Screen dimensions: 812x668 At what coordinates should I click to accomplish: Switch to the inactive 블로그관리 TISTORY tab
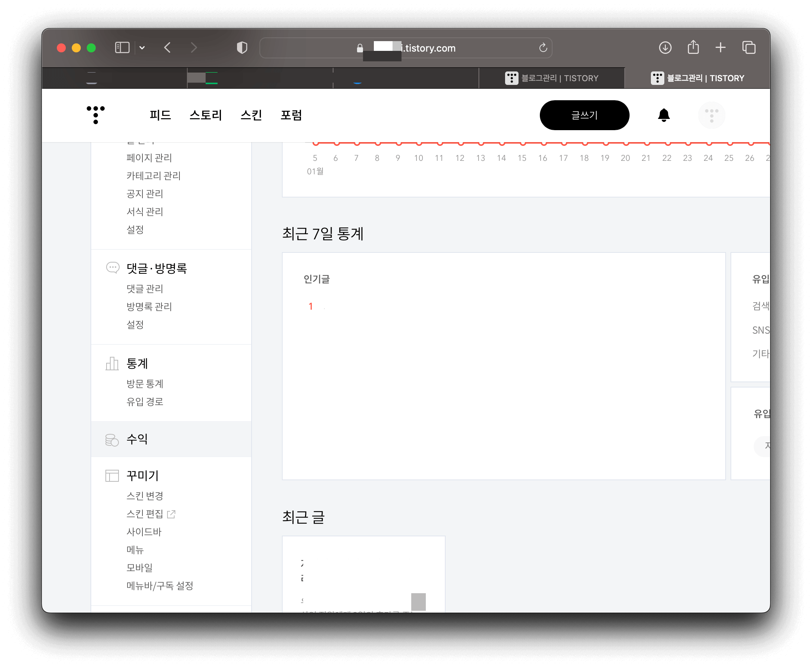(x=551, y=78)
